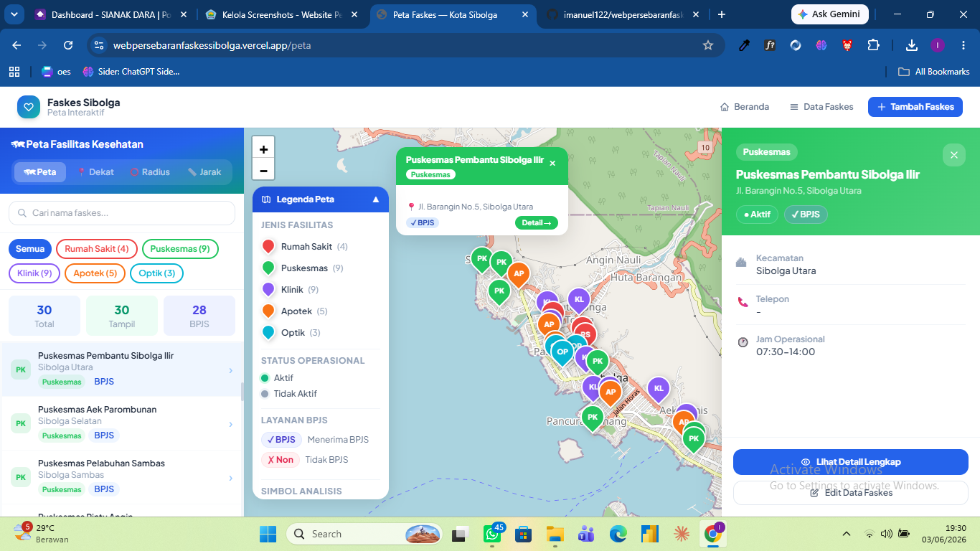The image size is (980, 551).
Task: Click the Aktif status badge in detail panel
Action: tap(757, 215)
